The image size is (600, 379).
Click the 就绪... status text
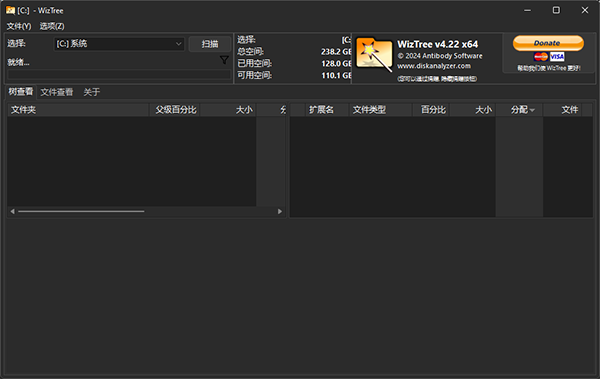coord(18,62)
